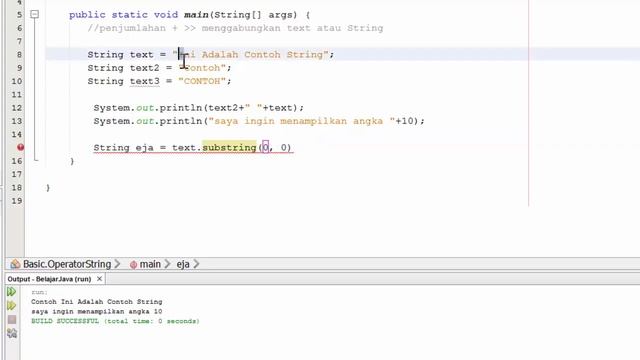Click the yellow rerun-with-options arrow in Output

coord(11,306)
